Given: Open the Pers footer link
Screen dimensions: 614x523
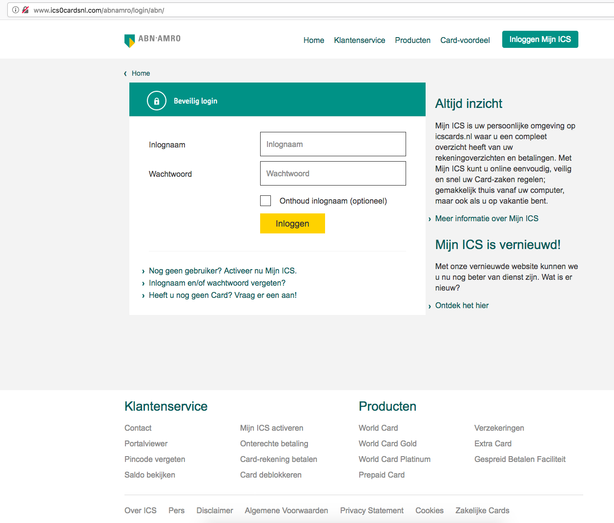Looking at the screenshot, I should tap(176, 510).
